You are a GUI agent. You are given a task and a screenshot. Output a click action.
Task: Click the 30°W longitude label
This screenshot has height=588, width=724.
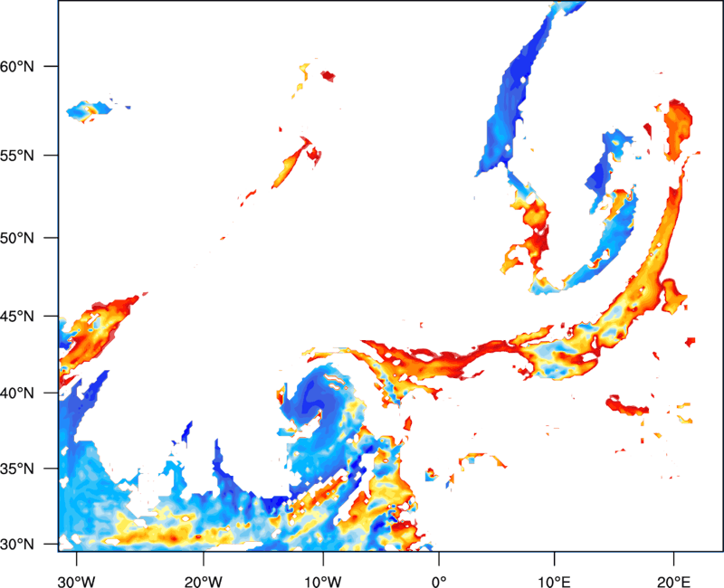pyautogui.click(x=76, y=582)
